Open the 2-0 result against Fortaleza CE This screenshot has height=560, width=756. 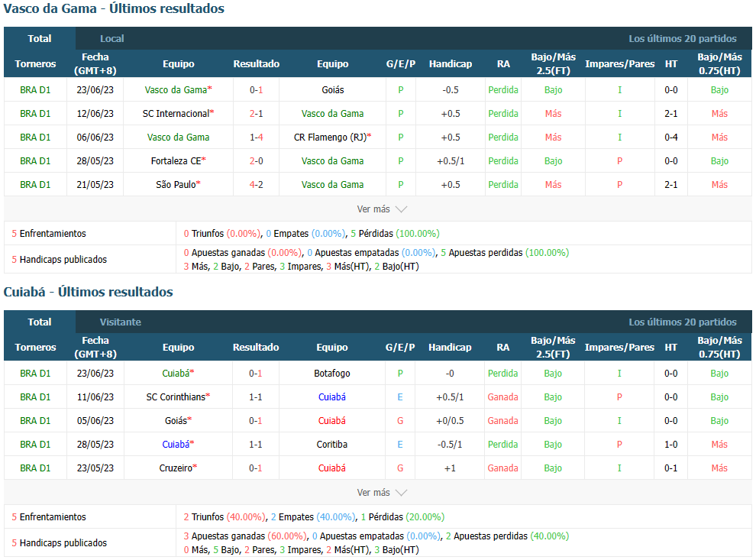(256, 160)
